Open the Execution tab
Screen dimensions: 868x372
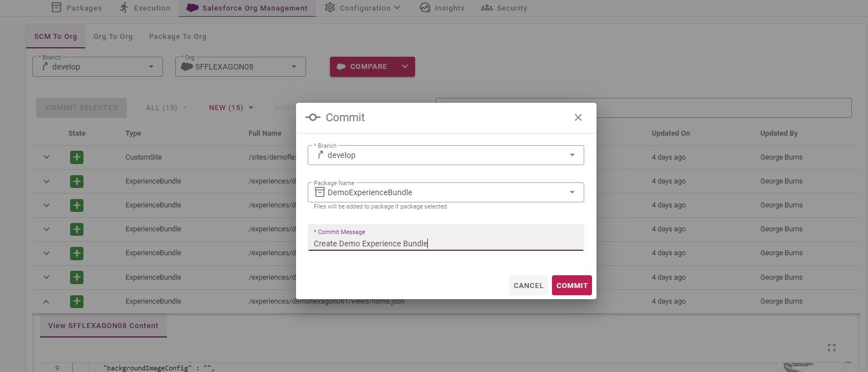(x=145, y=8)
